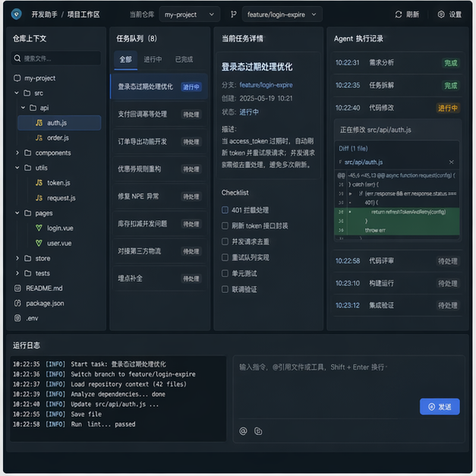Open the my-project repository dropdown
Viewport: 476px width, 476px height.
point(190,14)
